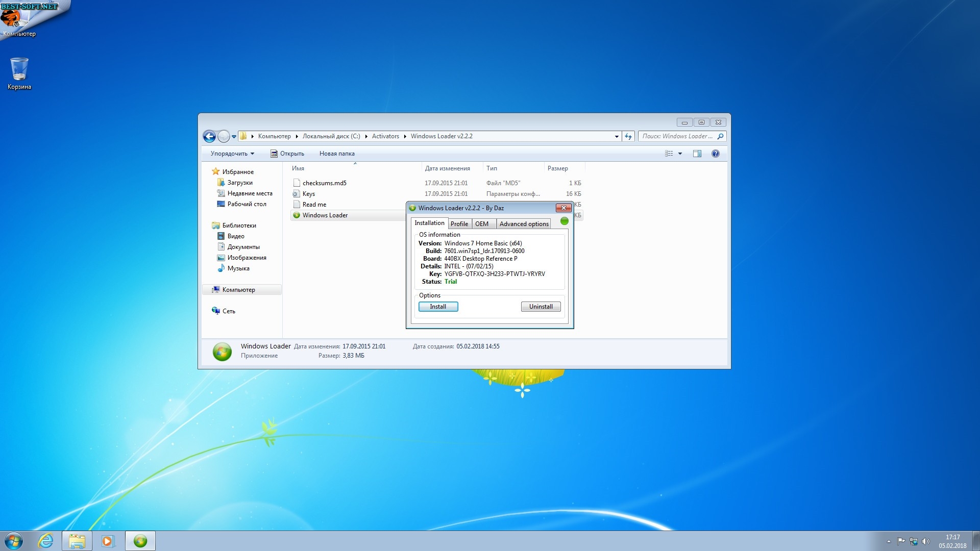Expand the address bar history dropdown
This screenshot has width=980, height=551.
click(x=617, y=136)
